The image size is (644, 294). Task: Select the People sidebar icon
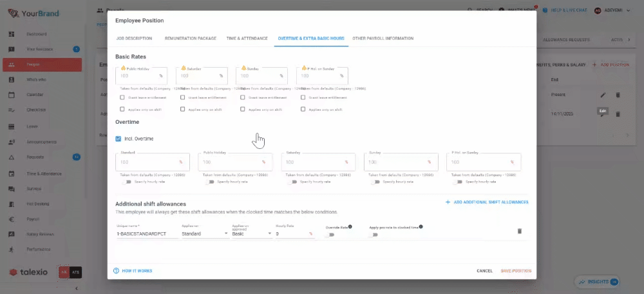click(x=12, y=64)
